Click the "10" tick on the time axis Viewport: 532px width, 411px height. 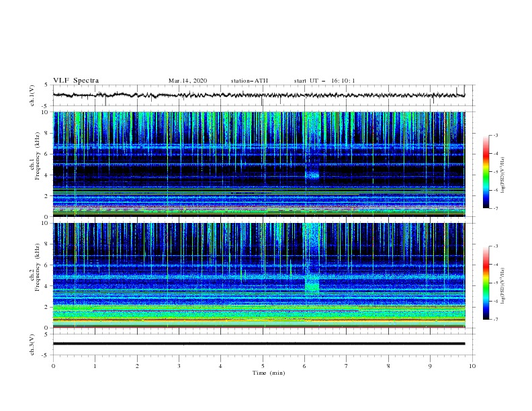[472, 366]
